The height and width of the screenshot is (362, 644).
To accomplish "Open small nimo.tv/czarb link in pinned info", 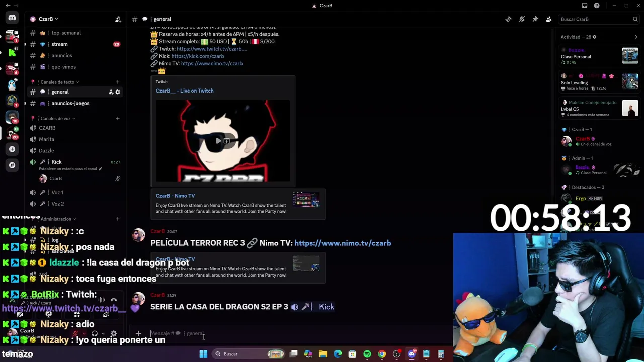I will click(212, 63).
